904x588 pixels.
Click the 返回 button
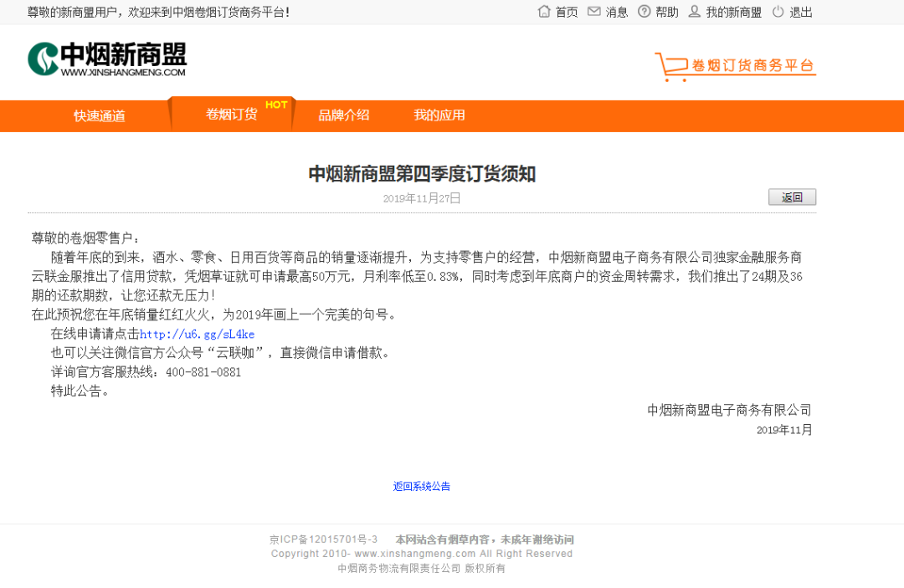tap(792, 197)
